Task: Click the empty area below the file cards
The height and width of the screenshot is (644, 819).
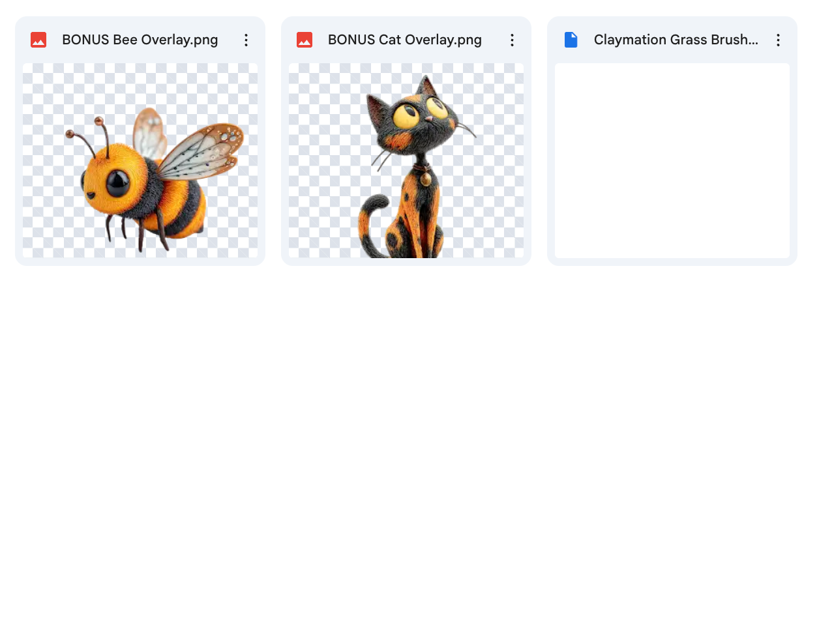Action: pos(410,456)
